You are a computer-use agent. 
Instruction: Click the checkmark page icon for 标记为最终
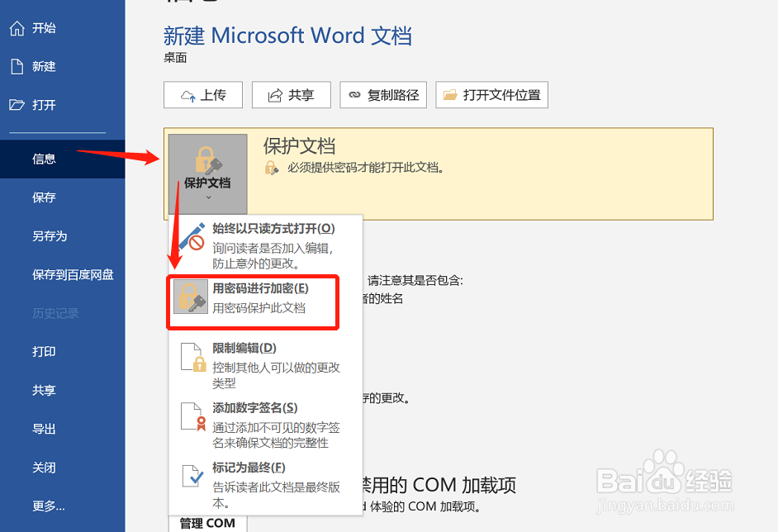click(192, 476)
